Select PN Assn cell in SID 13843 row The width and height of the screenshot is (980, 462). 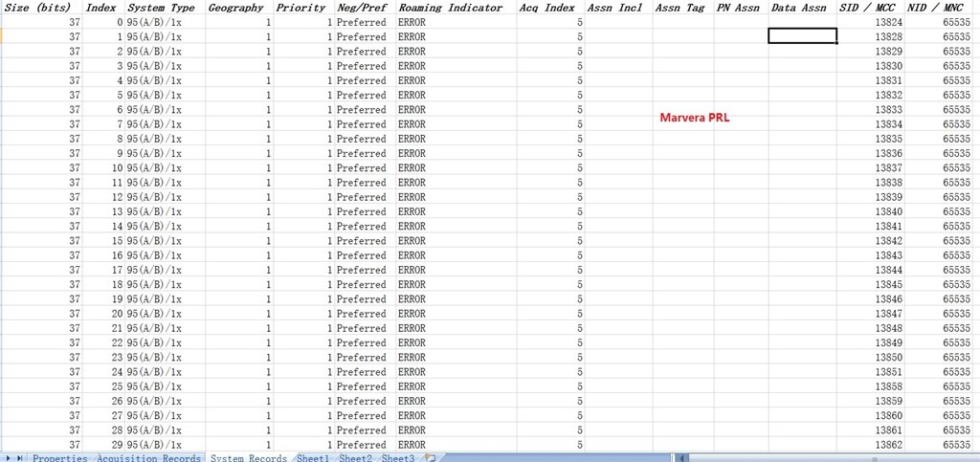(742, 255)
